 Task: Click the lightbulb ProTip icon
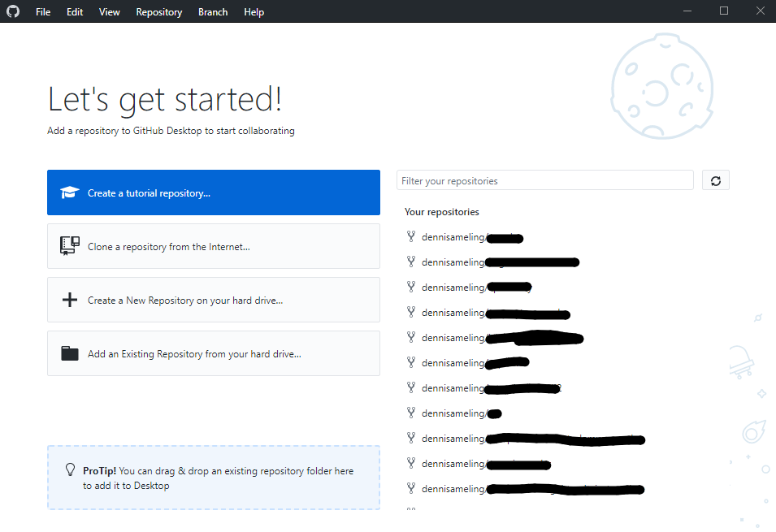pyautogui.click(x=70, y=469)
